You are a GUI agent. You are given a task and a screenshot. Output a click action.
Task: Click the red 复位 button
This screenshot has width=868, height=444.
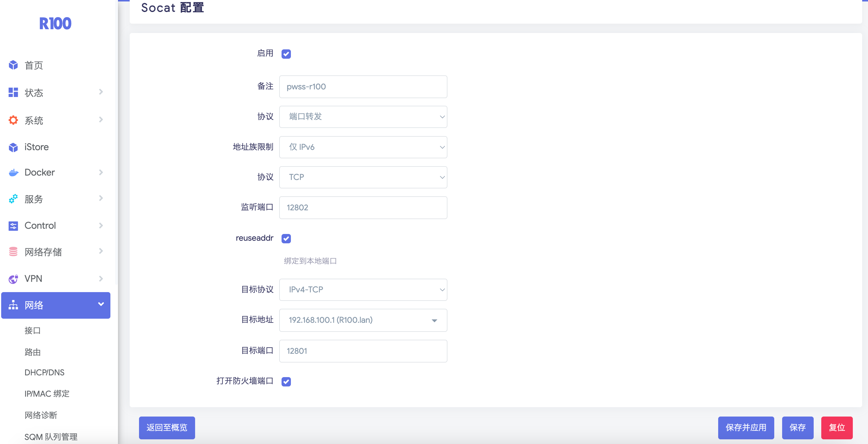[836, 427]
